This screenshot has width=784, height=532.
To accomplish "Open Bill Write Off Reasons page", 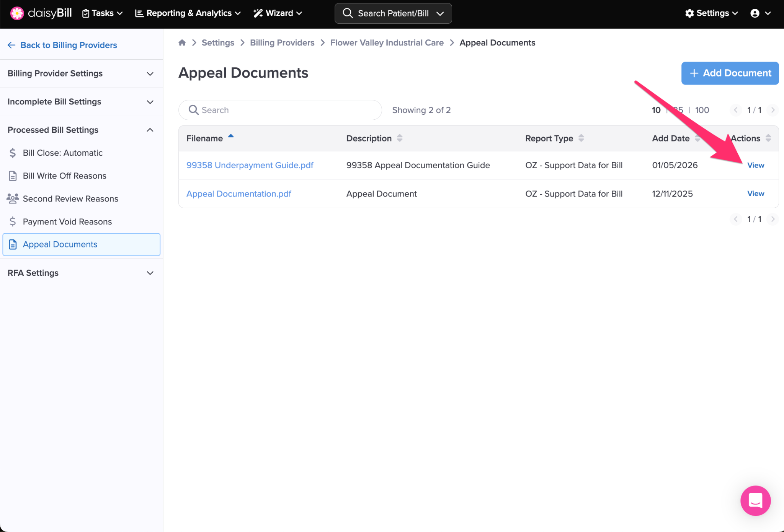I will click(x=64, y=176).
